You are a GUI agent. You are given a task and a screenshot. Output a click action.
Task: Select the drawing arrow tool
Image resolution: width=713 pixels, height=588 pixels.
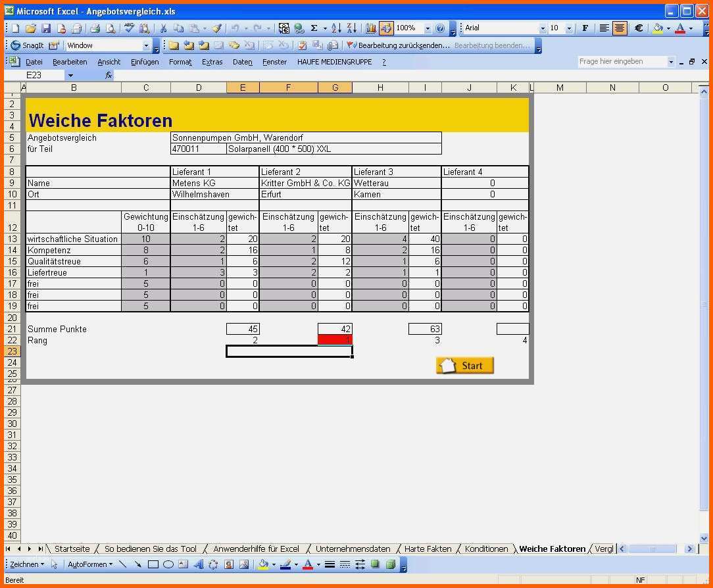point(137,565)
